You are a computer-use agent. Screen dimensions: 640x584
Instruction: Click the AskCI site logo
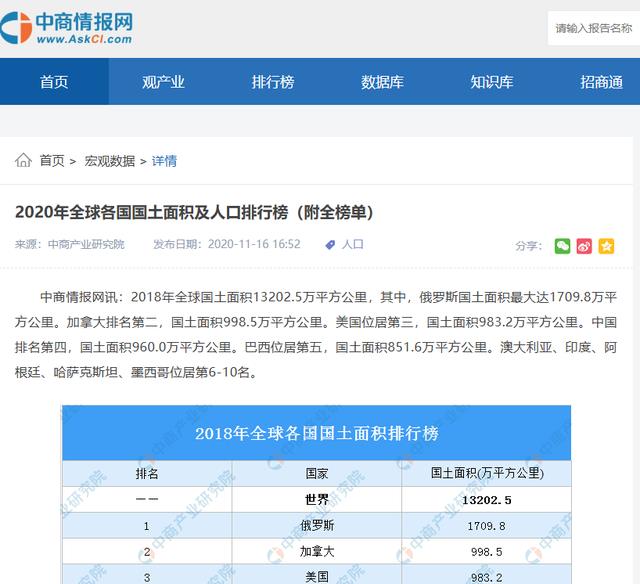(67, 28)
